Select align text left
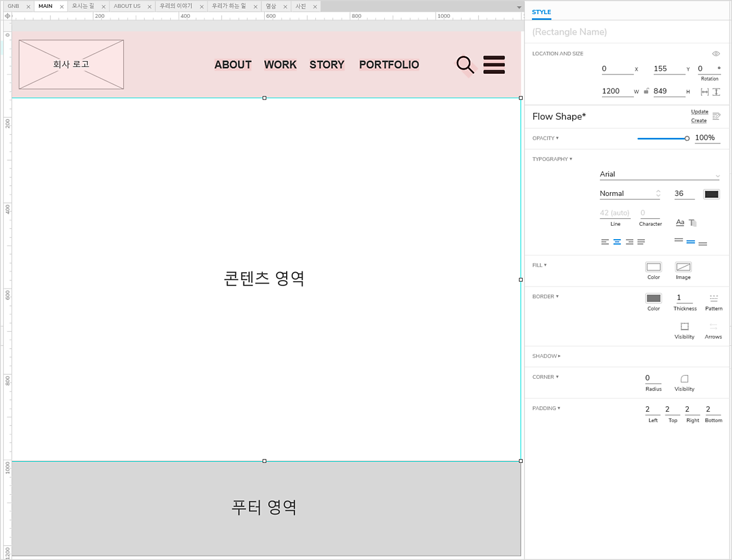Image resolution: width=732 pixels, height=560 pixels. point(605,242)
